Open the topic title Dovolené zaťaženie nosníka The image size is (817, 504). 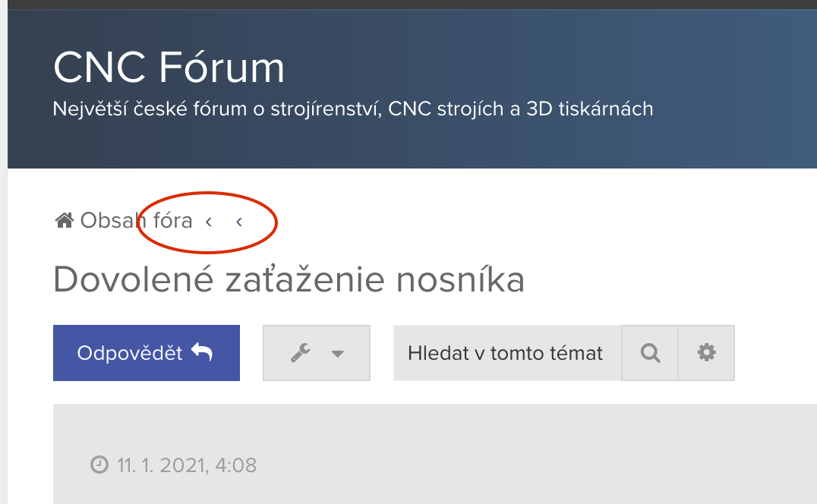coord(289,280)
